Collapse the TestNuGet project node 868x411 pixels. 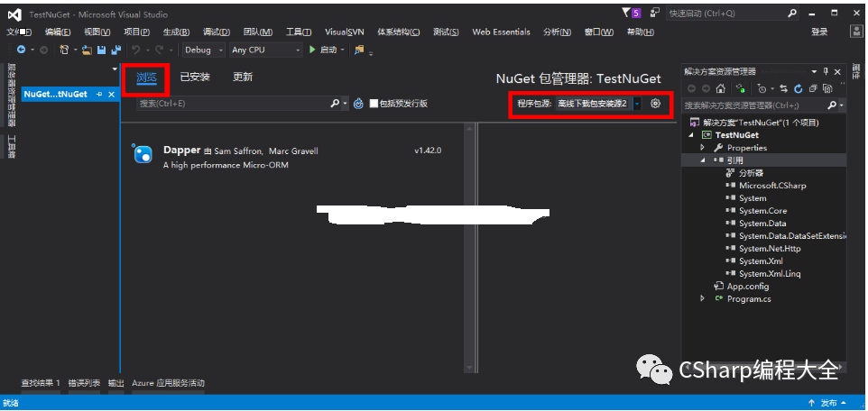(x=691, y=135)
